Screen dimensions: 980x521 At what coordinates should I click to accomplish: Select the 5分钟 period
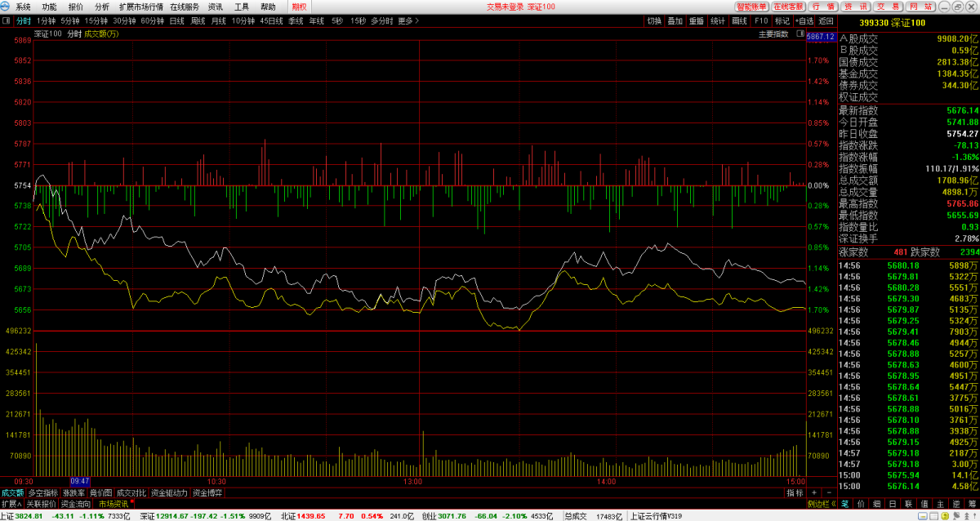[70, 20]
